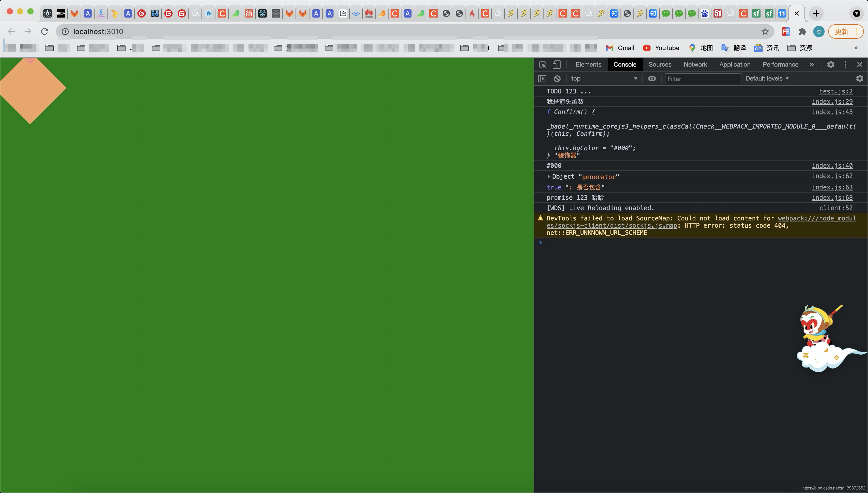Select the inspect element picker icon
868x493 pixels.
coord(542,65)
